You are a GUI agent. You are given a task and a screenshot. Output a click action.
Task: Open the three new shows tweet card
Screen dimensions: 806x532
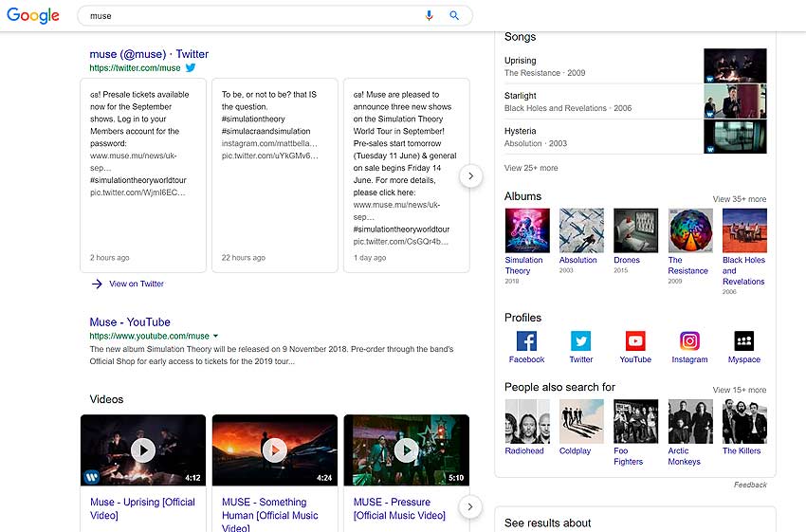point(406,175)
